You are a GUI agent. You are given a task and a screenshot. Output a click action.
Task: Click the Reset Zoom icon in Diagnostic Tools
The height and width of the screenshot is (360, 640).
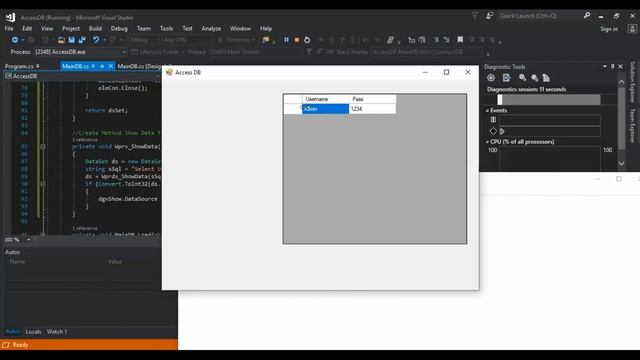546,78
